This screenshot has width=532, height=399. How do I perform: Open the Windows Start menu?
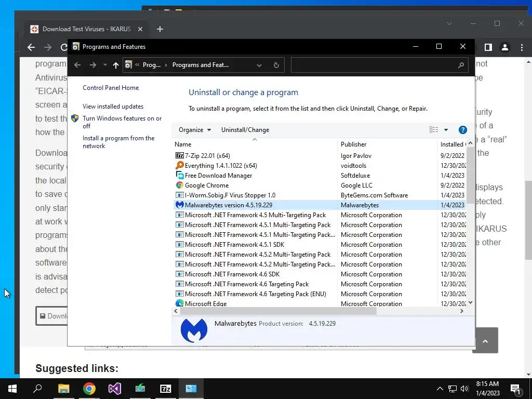(x=12, y=389)
